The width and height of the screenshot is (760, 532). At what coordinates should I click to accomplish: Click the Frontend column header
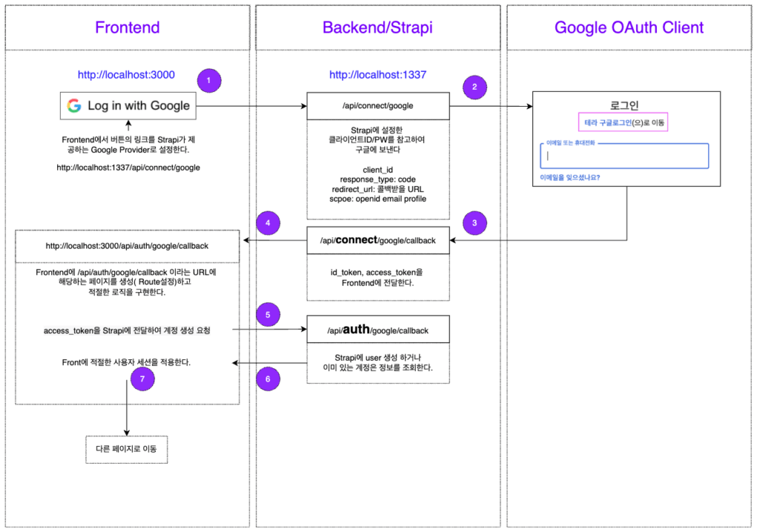coord(127,28)
